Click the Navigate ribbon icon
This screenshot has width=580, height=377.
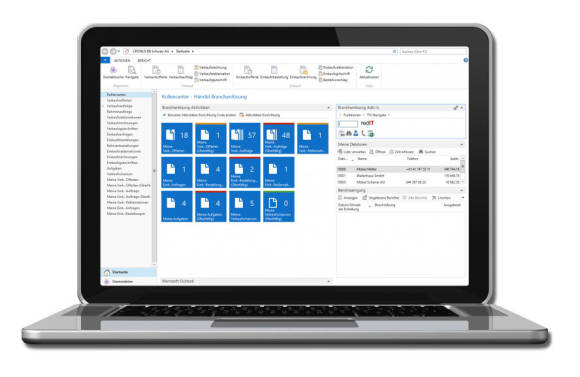(x=132, y=72)
